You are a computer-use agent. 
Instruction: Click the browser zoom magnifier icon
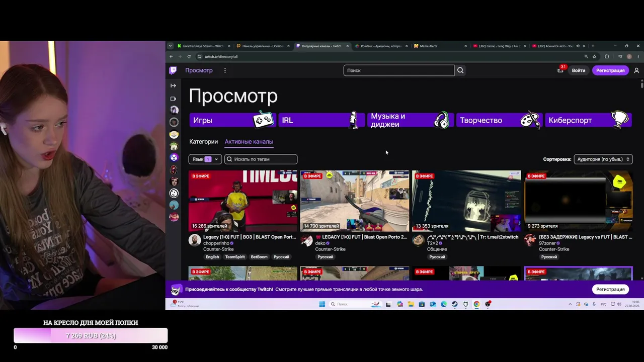coord(586,56)
